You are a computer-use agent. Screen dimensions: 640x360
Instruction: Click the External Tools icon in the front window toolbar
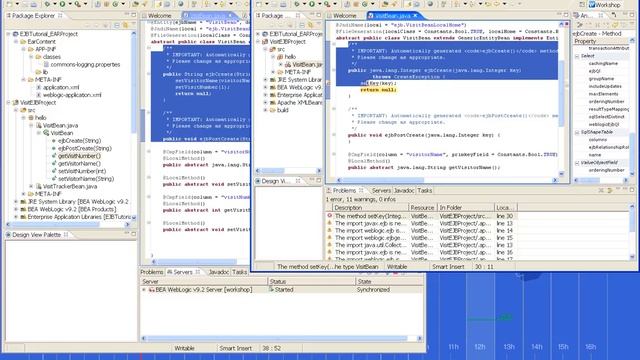[327, 4]
